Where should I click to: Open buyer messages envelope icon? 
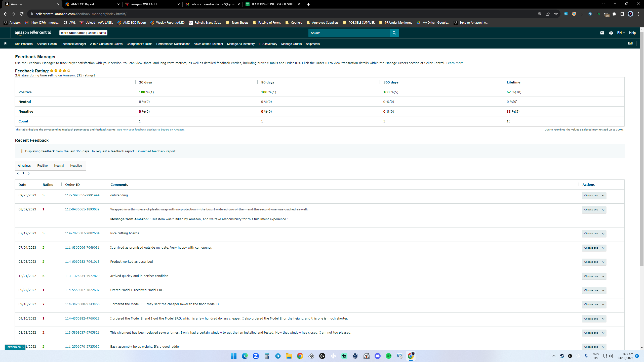tap(602, 33)
